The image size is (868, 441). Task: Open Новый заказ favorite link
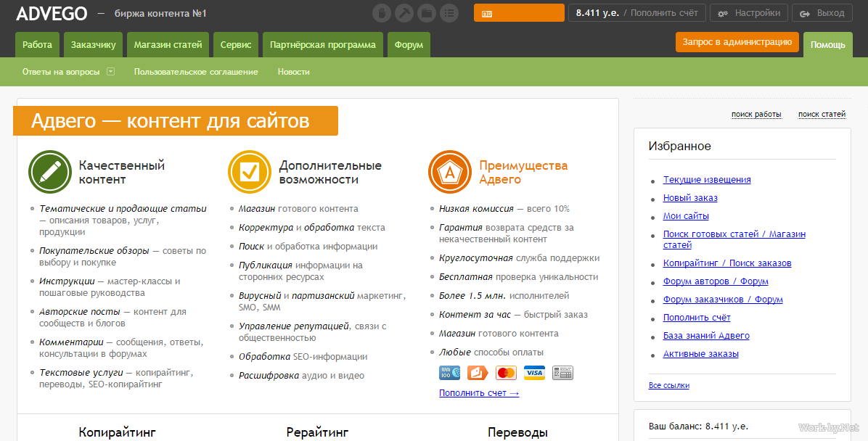[x=690, y=197]
